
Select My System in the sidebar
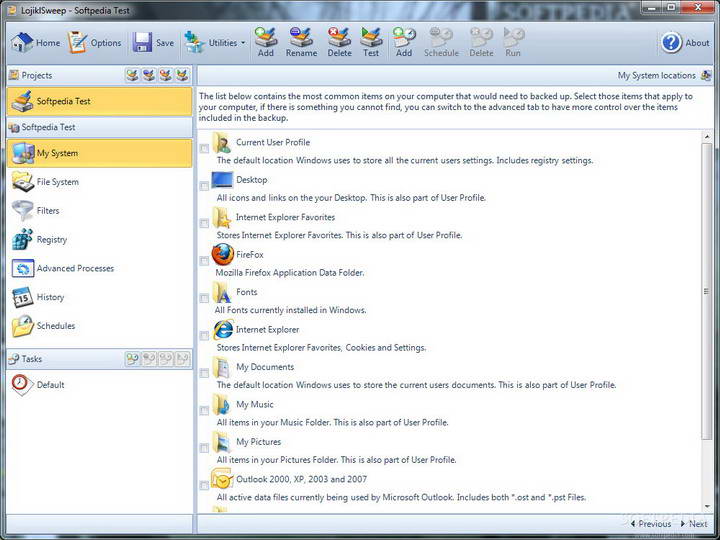100,153
